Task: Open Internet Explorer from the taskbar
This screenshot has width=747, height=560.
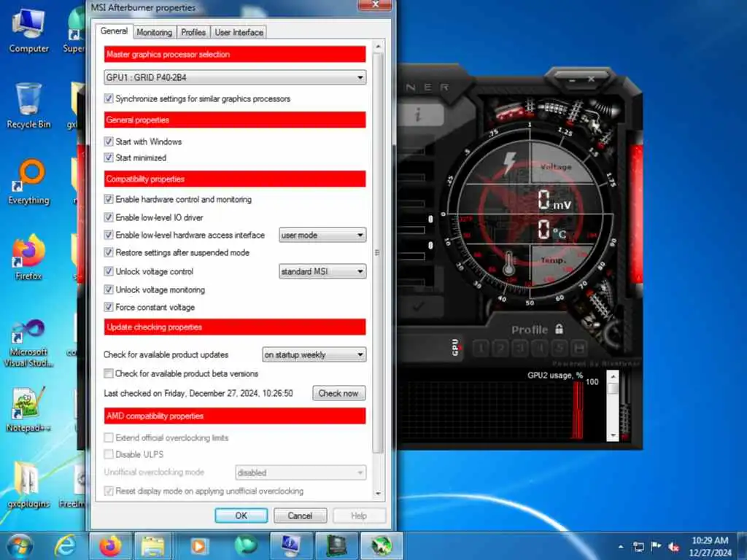Action: 65,545
